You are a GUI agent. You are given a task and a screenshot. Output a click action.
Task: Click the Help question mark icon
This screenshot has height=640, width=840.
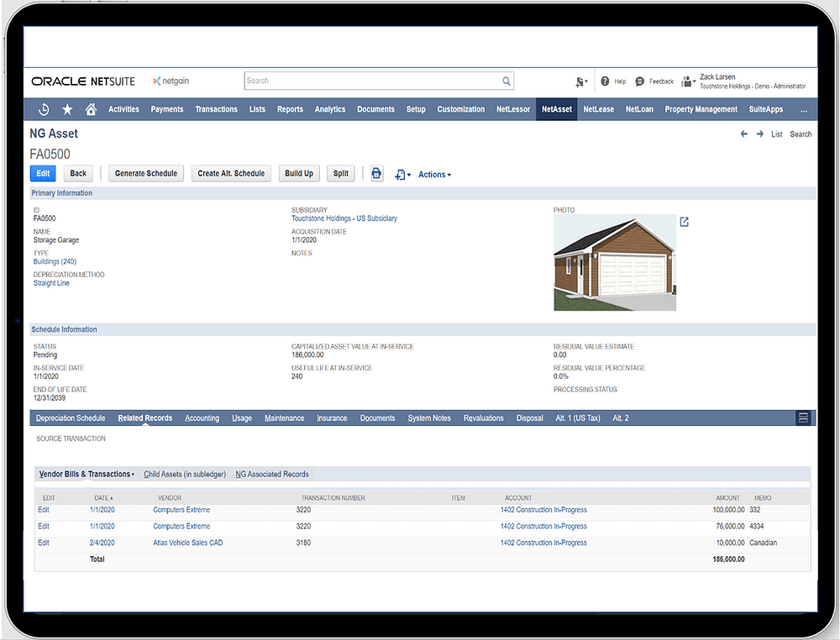pos(605,81)
